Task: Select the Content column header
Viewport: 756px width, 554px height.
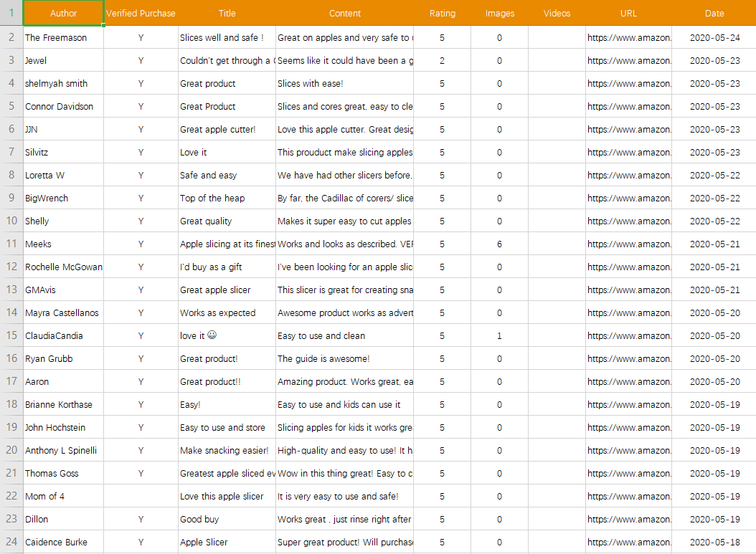Action: pyautogui.click(x=344, y=13)
